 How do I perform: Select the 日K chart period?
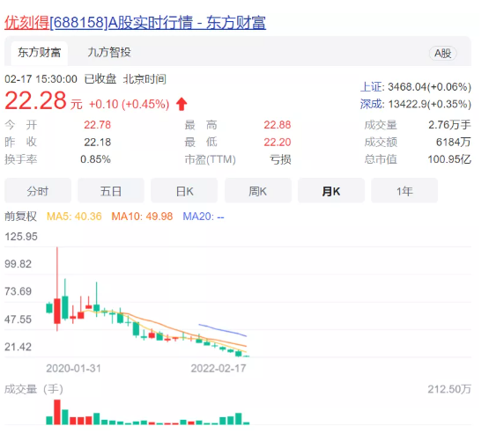(184, 191)
